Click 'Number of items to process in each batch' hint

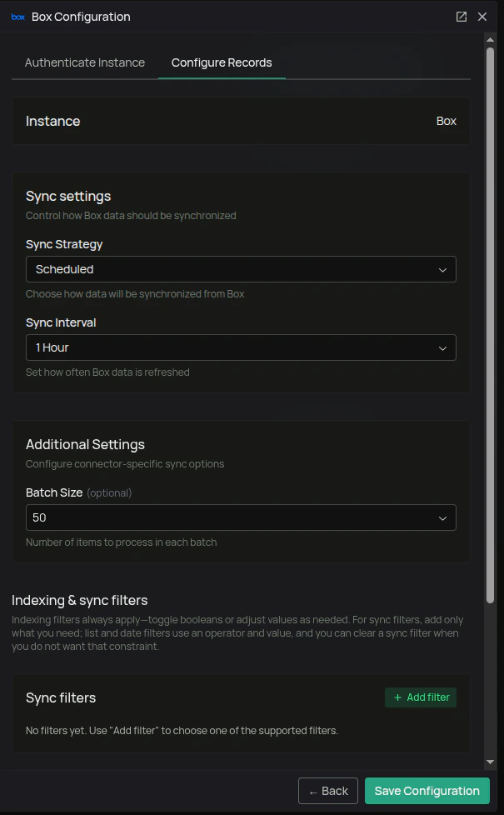(x=121, y=542)
